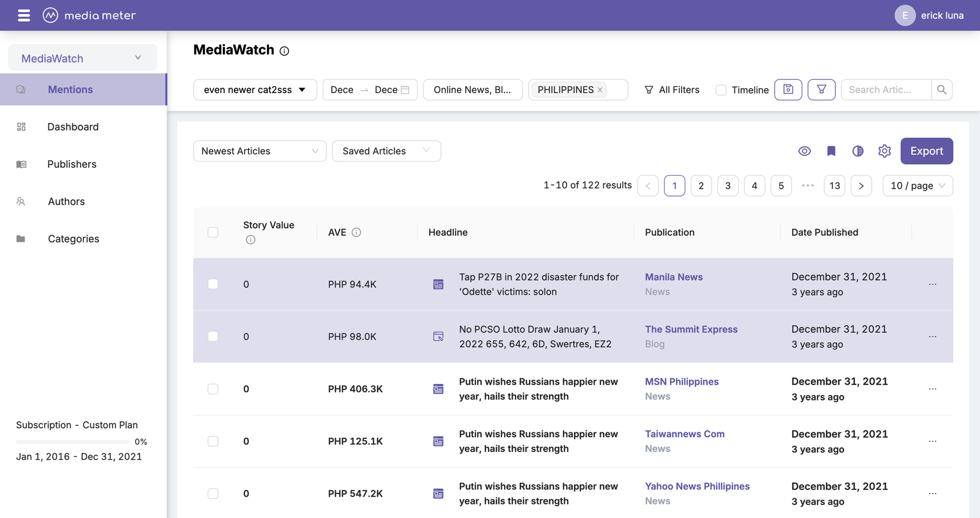Click the bookmark icon above table
980x518 pixels.
point(831,151)
